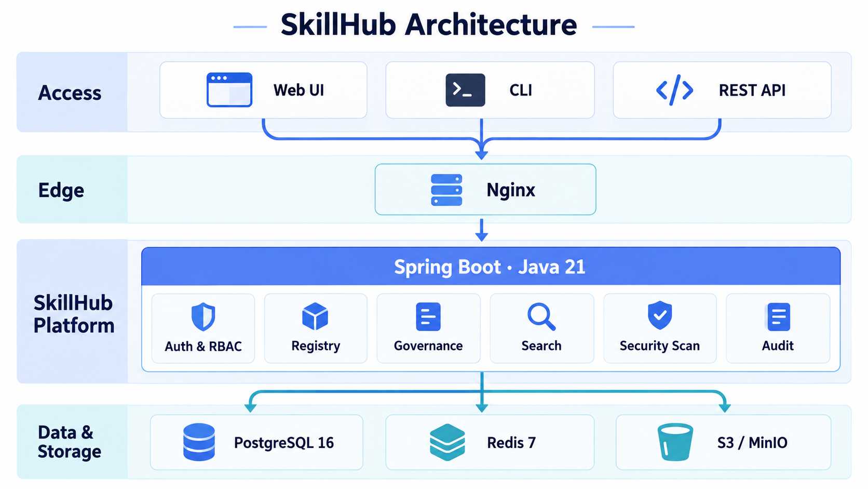Click the CLI terminal prompt icon
Viewport: 868px width, 489px height.
(465, 90)
